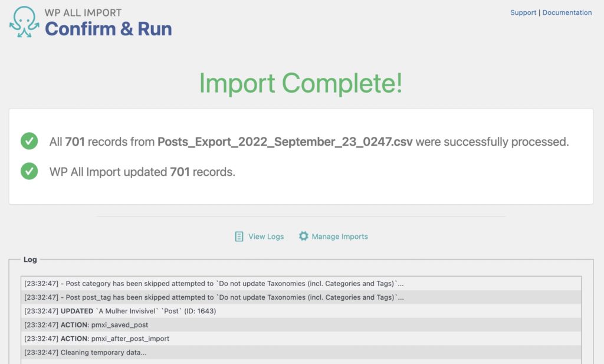The height and width of the screenshot is (364, 604).
Task: Click the Post category skipped log message
Action: (147, 284)
